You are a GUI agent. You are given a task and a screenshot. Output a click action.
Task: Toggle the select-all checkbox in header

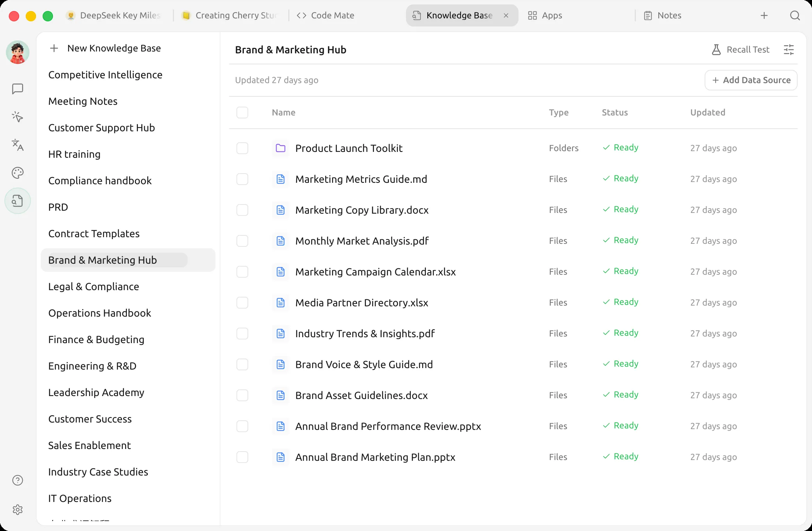click(x=242, y=113)
